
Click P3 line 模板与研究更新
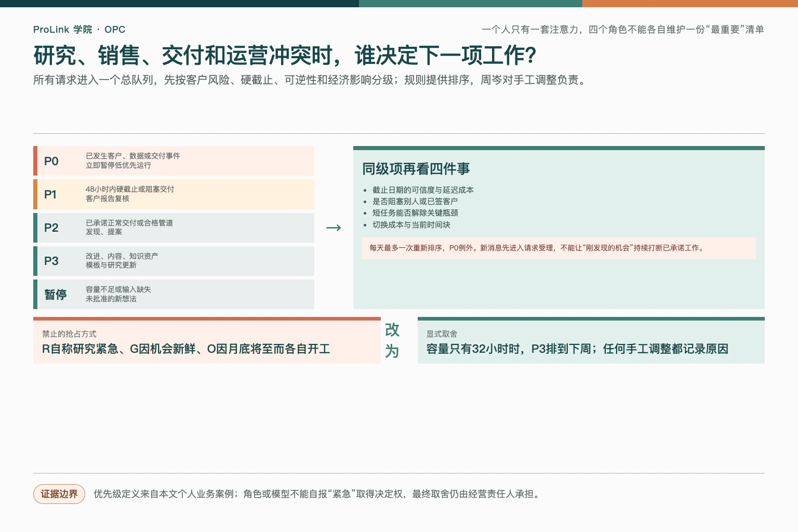click(x=111, y=265)
